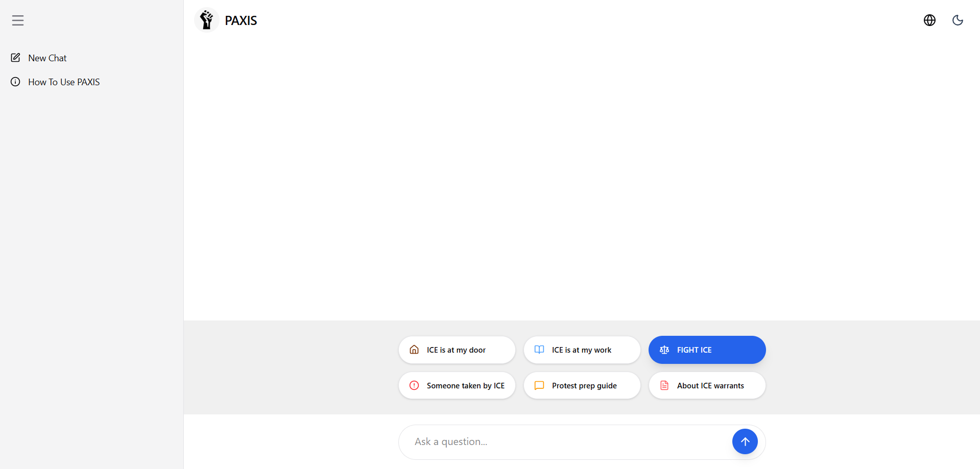Open the "Protest prep guide" prompt
980x469 pixels.
[584, 386]
